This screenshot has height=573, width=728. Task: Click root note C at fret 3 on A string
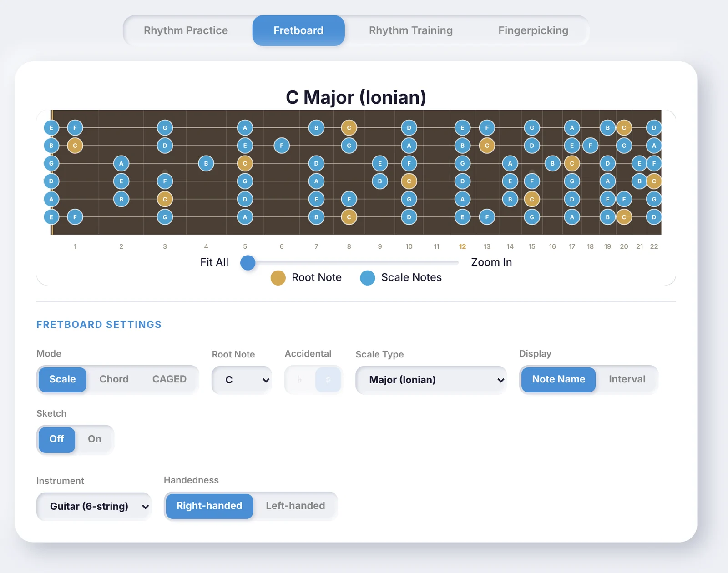165,199
